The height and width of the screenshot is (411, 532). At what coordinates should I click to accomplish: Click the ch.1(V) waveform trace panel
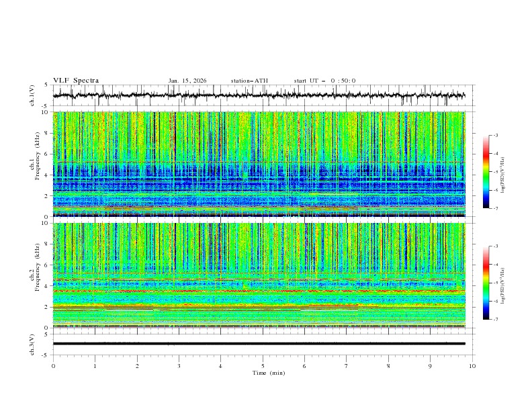[x=262, y=95]
